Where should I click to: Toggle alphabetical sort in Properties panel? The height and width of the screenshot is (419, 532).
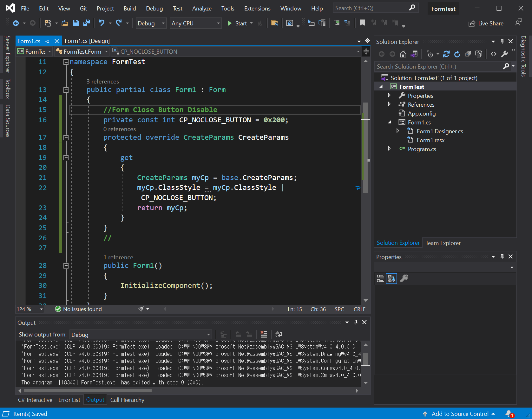(x=391, y=278)
